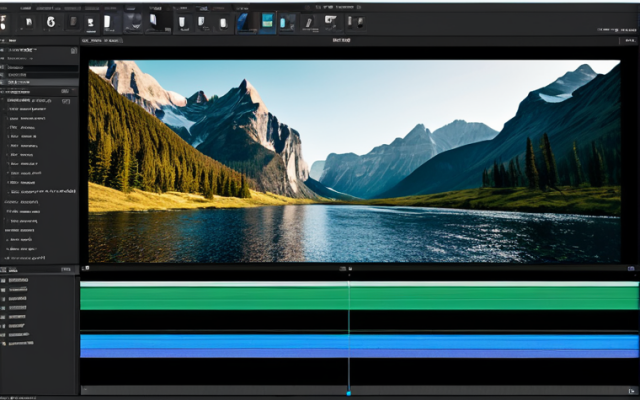Click the button at top-right of viewer panel

pyautogui.click(x=629, y=40)
